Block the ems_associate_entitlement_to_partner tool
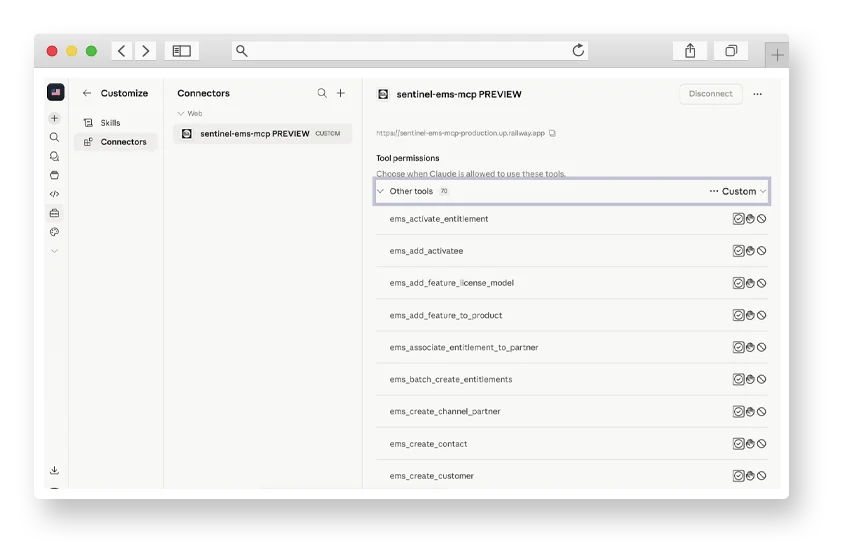The width and height of the screenshot is (850, 550). point(762,347)
